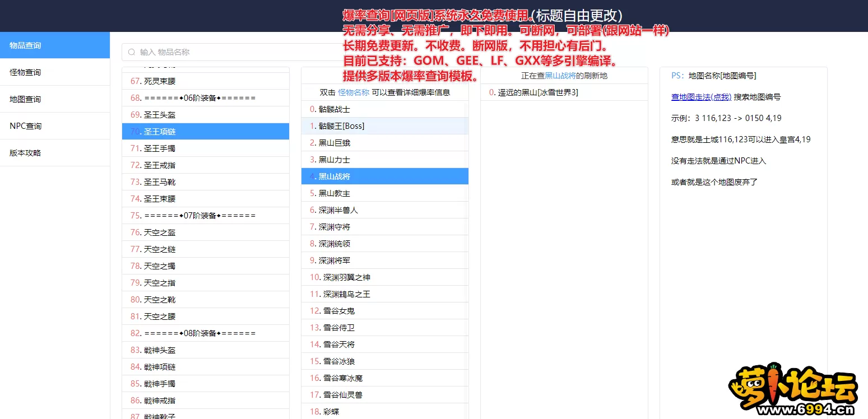
Task: Select monster 3. 黑山力士
Action: point(385,160)
